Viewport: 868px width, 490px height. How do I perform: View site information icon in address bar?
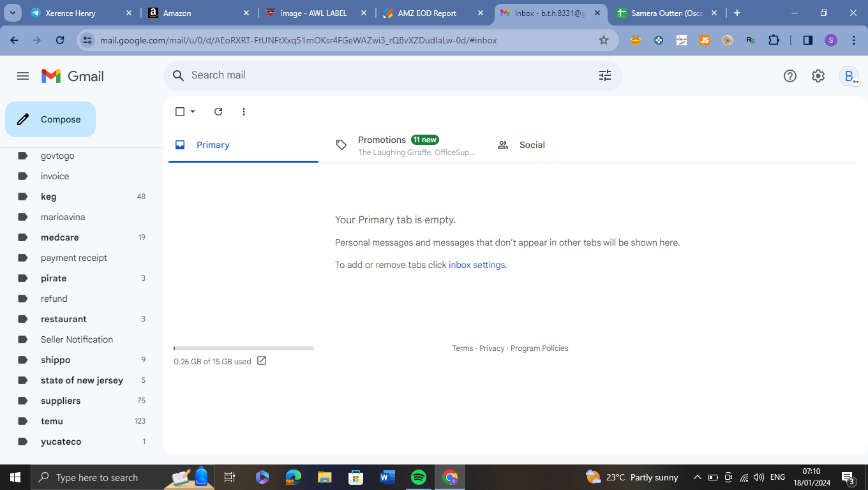[87, 40]
